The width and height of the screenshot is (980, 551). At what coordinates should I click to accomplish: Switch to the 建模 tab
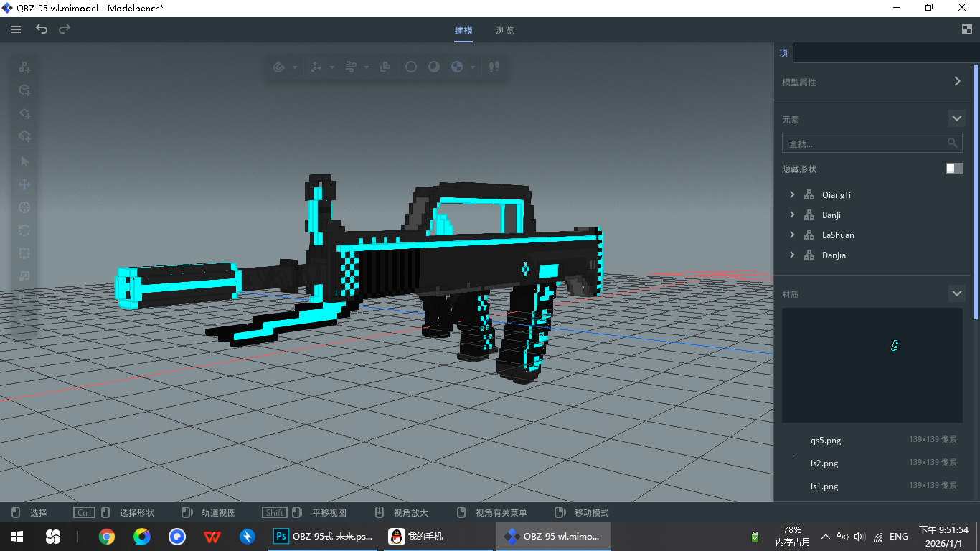463,30
